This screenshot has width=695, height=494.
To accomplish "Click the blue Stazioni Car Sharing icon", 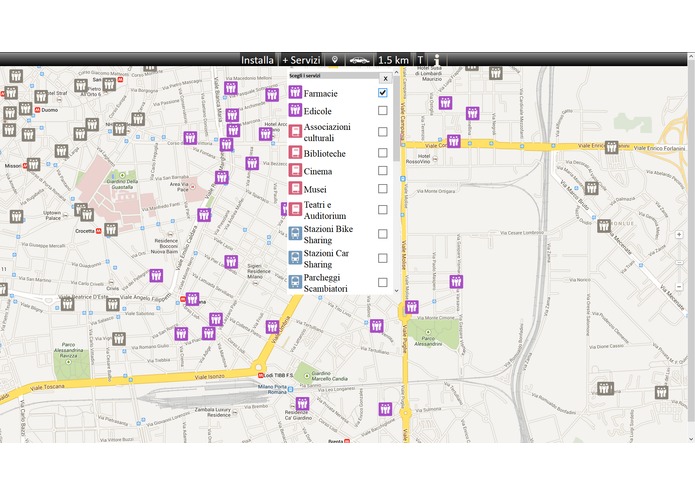I will (x=295, y=257).
